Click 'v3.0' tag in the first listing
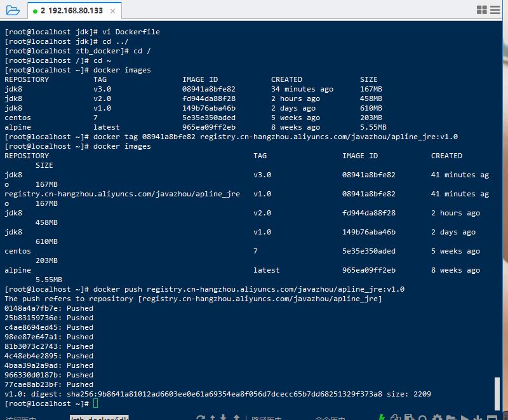Screen dimensions: 508x420 [102, 89]
